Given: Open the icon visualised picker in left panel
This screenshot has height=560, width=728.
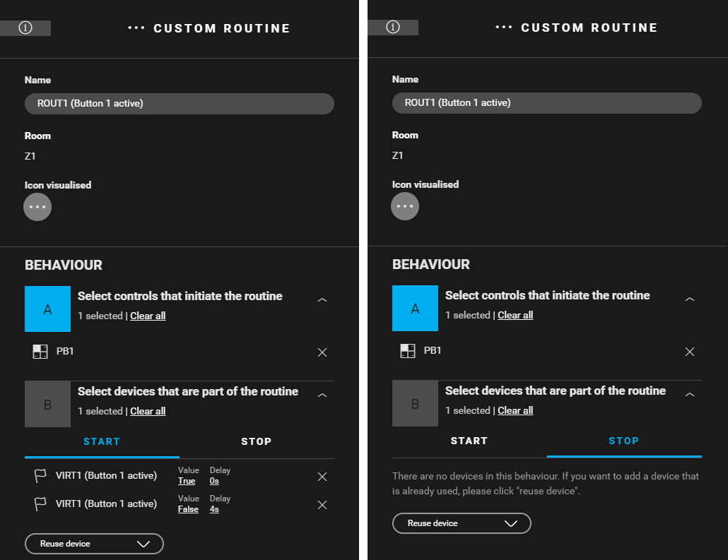Looking at the screenshot, I should click(37, 207).
